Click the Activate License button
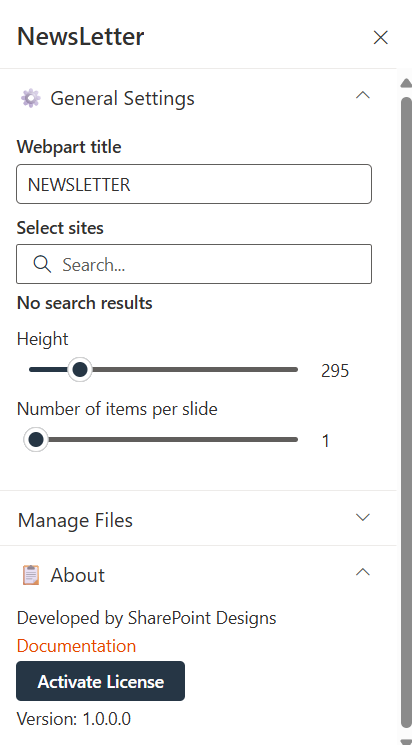Image resolution: width=412 pixels, height=745 pixels. (x=100, y=681)
